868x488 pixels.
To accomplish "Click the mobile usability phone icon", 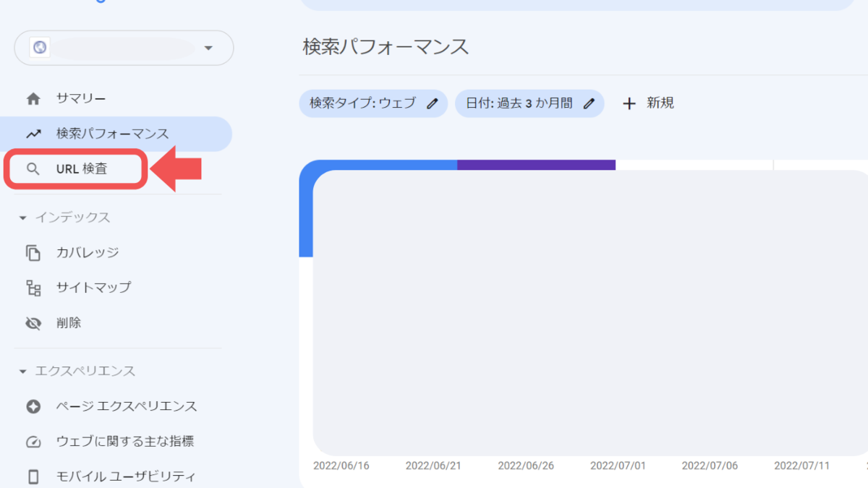I will (33, 477).
